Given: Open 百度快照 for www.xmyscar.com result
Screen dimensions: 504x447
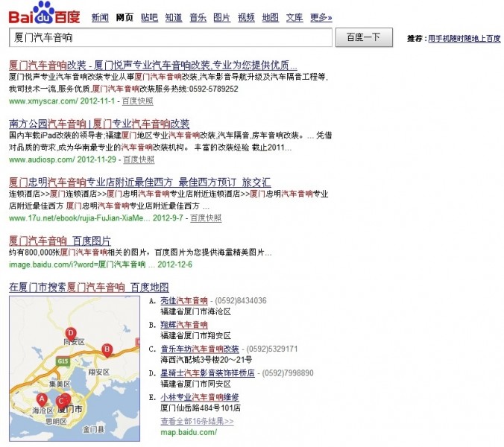Looking at the screenshot, I should [138, 101].
